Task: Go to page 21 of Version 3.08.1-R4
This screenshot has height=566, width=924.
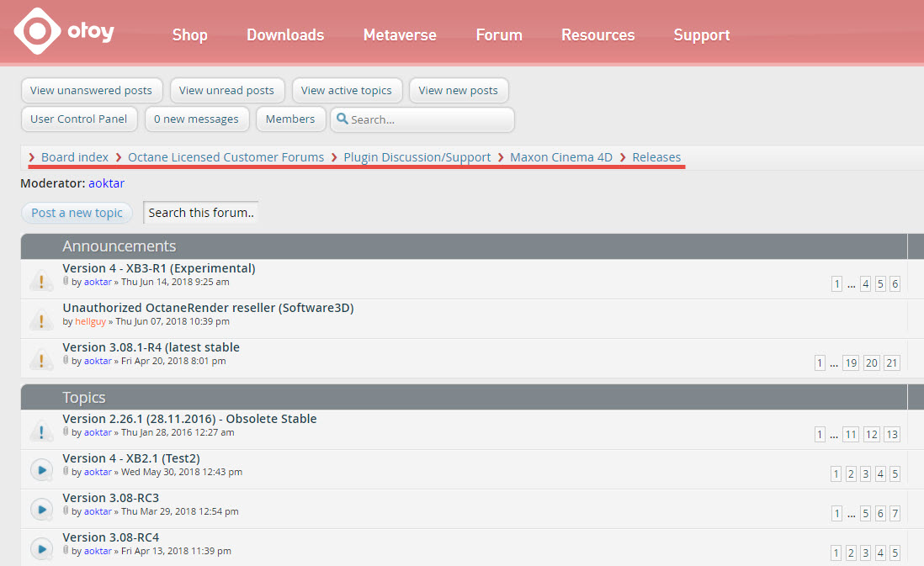Action: pos(891,362)
